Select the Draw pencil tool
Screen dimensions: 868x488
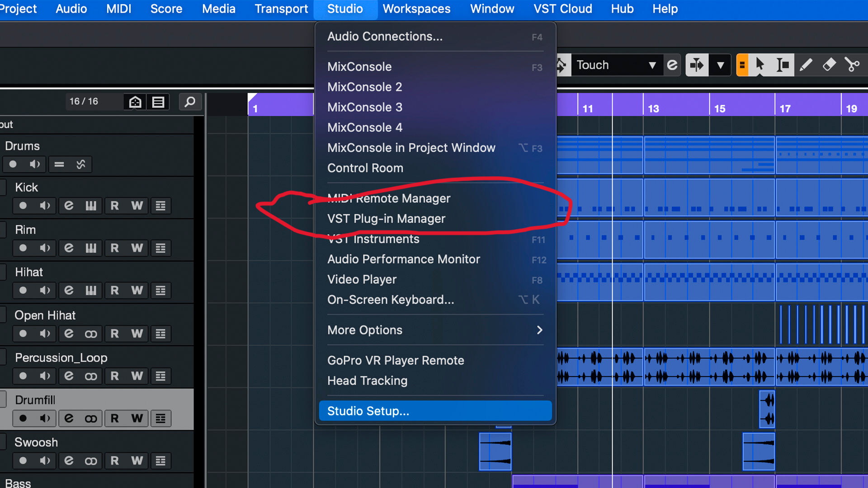tap(806, 65)
